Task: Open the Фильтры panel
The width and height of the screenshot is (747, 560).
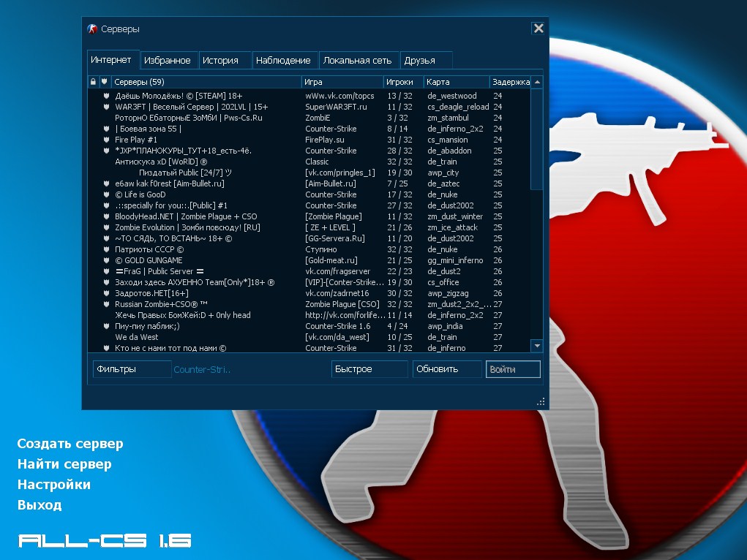Action: (132, 369)
